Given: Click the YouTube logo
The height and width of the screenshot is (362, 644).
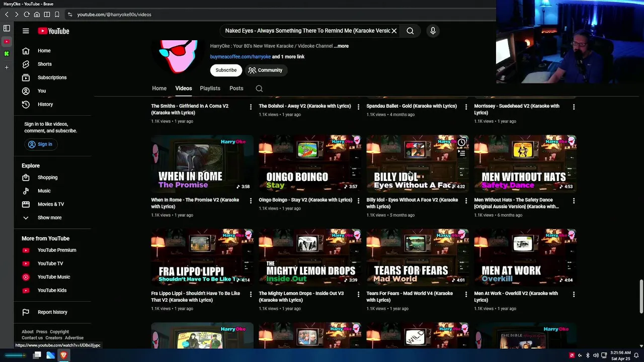Looking at the screenshot, I should (53, 31).
